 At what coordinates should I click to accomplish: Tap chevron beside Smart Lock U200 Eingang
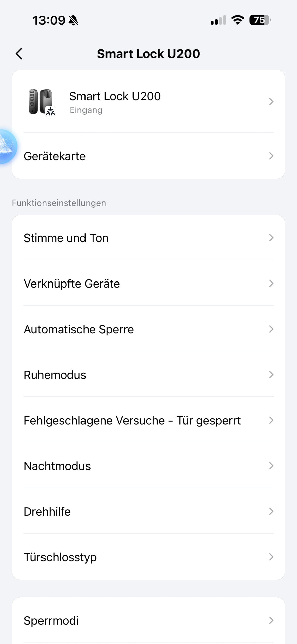click(271, 102)
